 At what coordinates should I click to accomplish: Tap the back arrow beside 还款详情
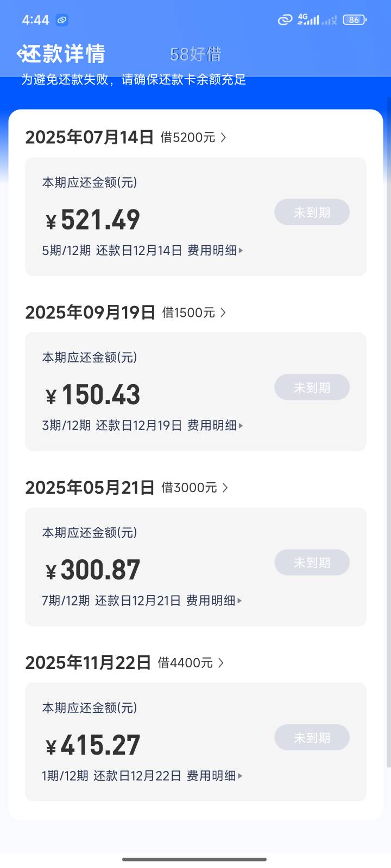click(21, 54)
